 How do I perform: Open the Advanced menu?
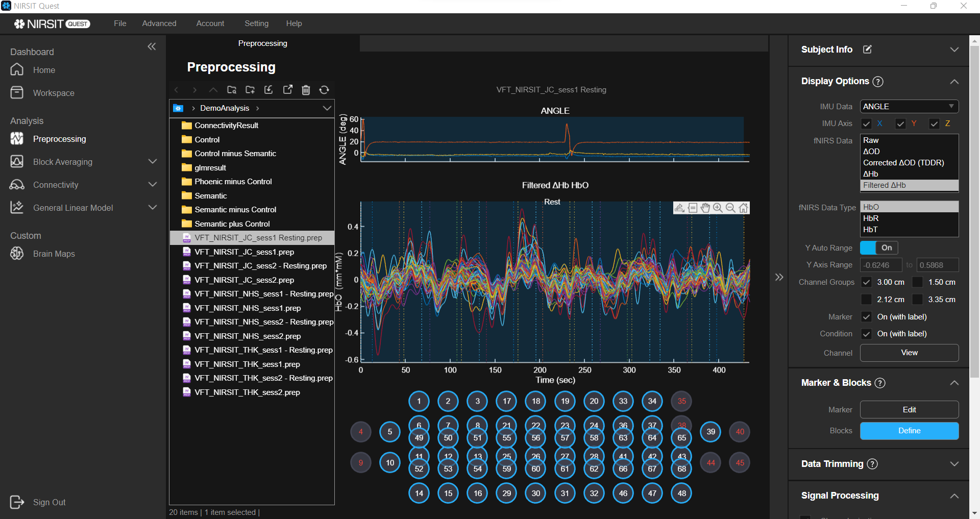[x=159, y=23]
